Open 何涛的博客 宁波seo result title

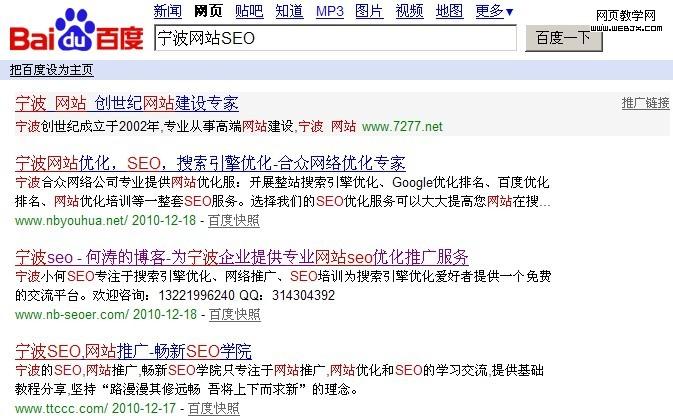tap(242, 257)
